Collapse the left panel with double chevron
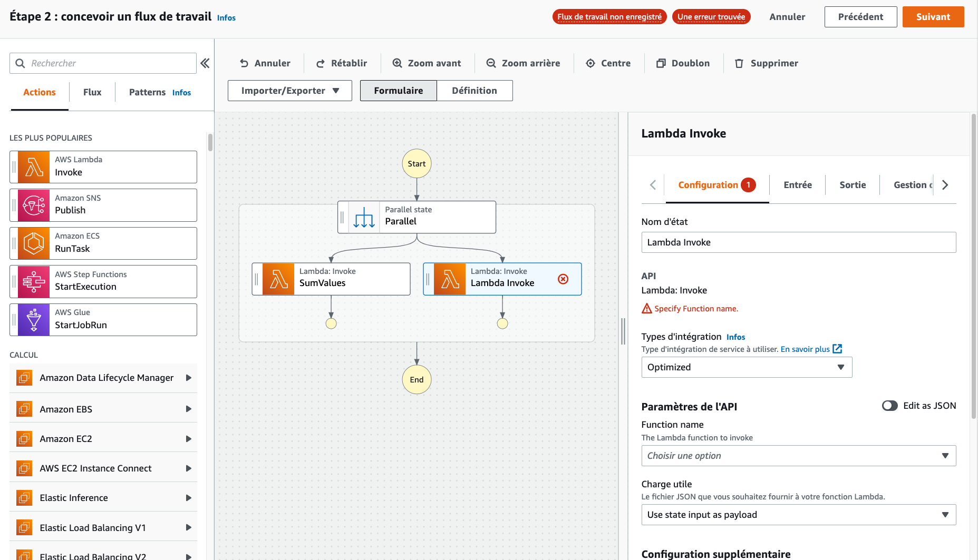The height and width of the screenshot is (560, 978). [205, 63]
